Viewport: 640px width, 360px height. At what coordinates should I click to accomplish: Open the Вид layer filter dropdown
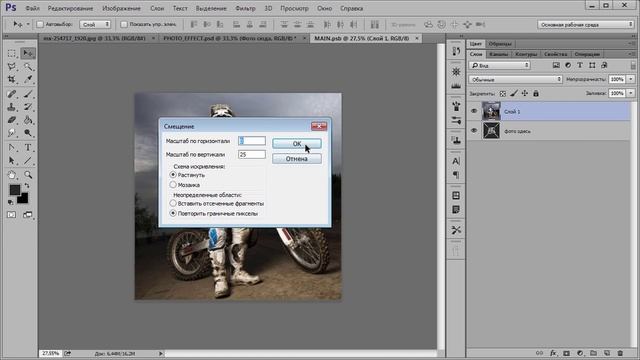[500, 65]
